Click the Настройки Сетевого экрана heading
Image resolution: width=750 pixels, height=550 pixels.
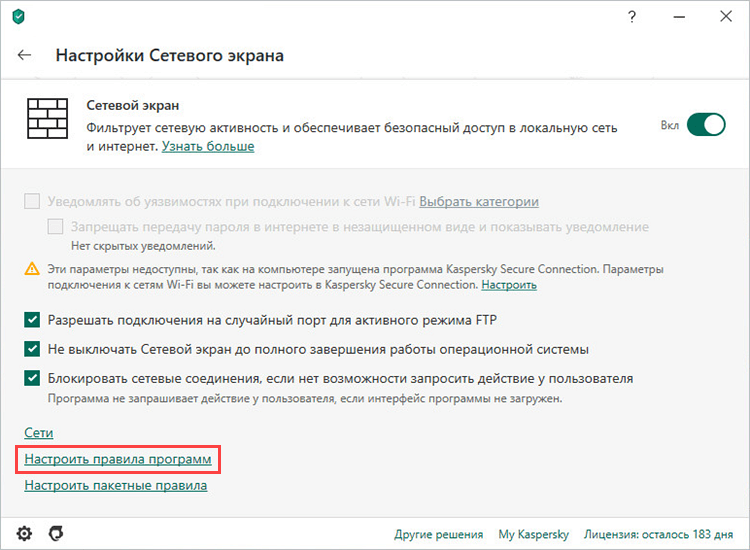tap(170, 55)
